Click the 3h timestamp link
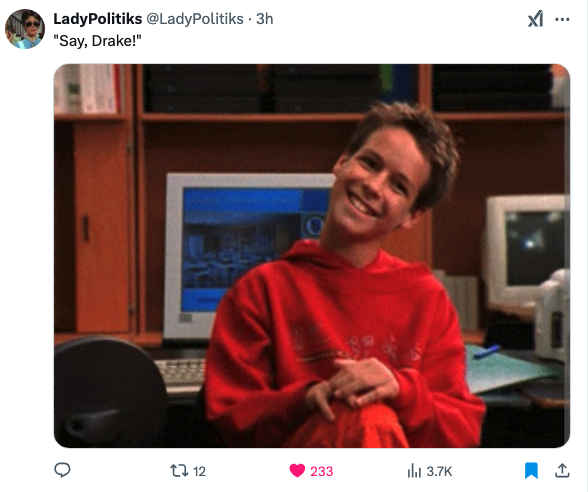The image size is (588, 492). tap(264, 19)
